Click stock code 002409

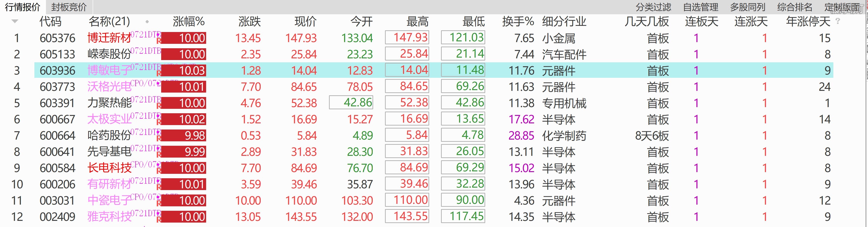[57, 217]
